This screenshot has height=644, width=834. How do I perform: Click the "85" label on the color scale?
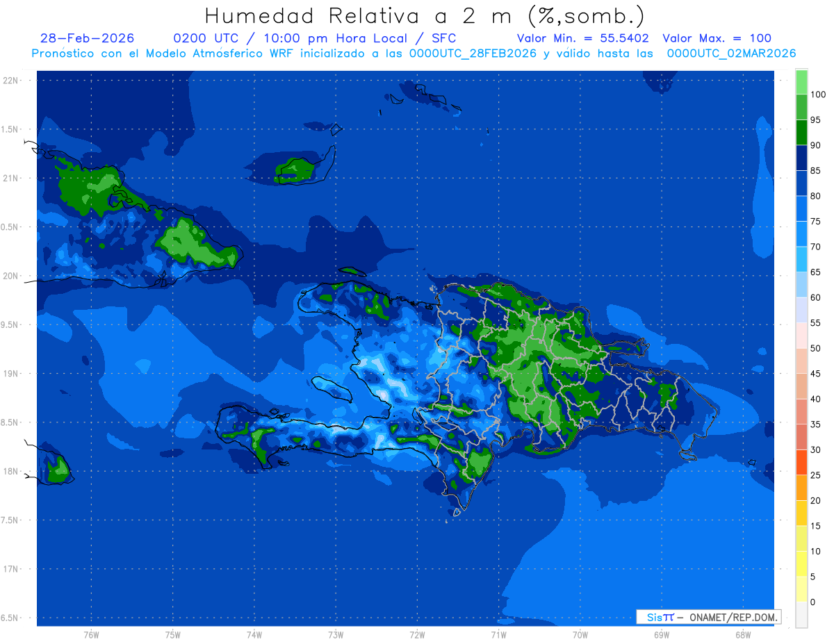click(x=816, y=171)
